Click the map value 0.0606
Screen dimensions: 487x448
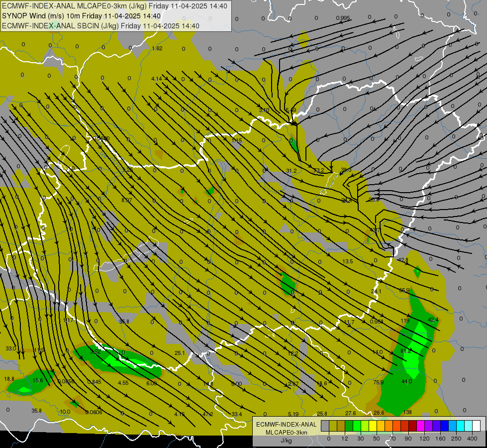click(94, 412)
